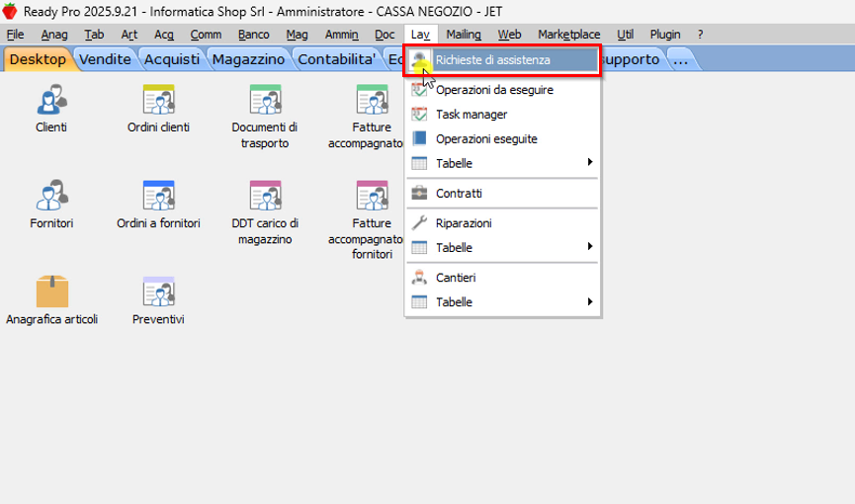Expand Tabelle submenu below Cantieri
This screenshot has width=855, height=504.
[x=502, y=301]
